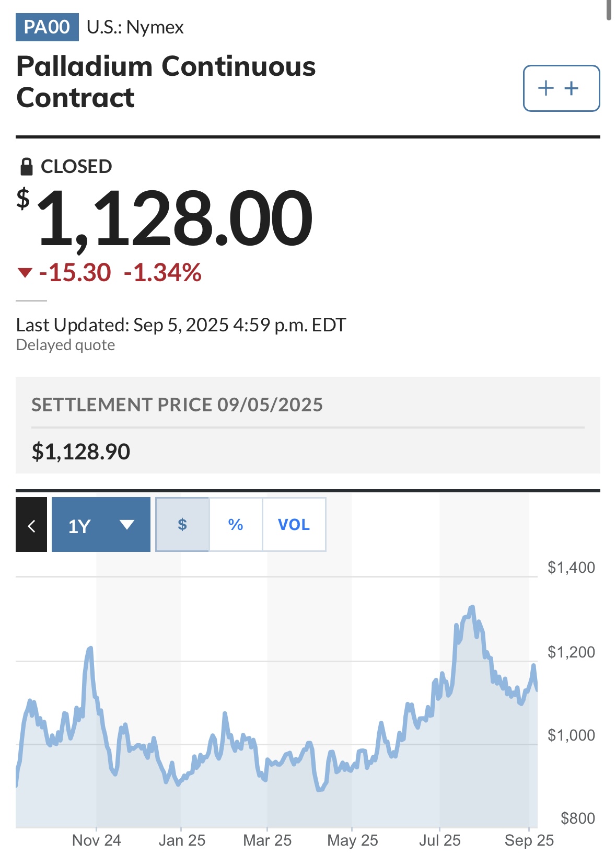Viewport: 616px width, 854px height.
Task: Click the page scrollbar at top right
Action: click(x=609, y=10)
